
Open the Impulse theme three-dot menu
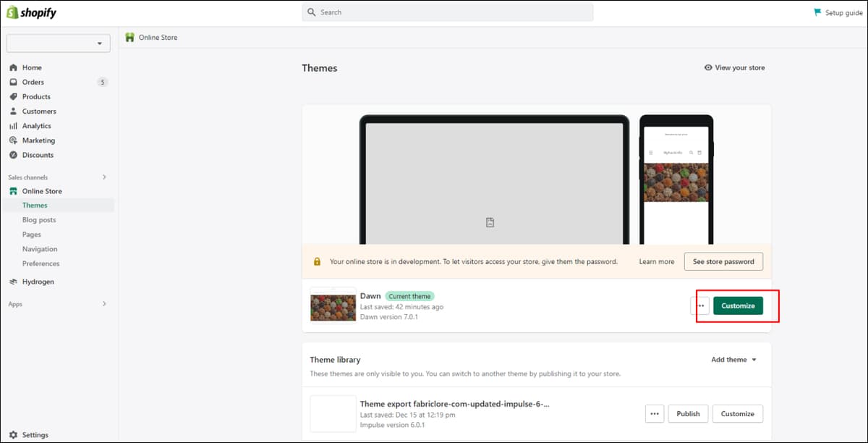(x=655, y=414)
